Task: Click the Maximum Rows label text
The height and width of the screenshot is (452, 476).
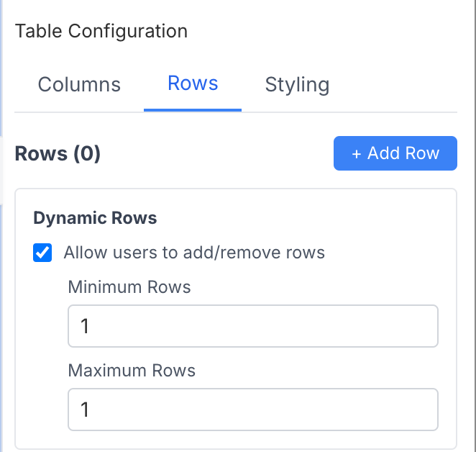Action: click(x=132, y=371)
